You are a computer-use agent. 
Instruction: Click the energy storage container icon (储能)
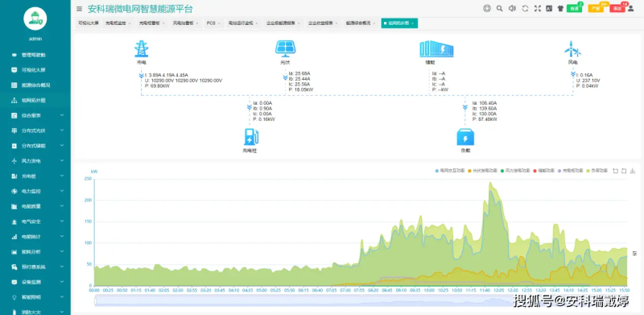tap(436, 49)
